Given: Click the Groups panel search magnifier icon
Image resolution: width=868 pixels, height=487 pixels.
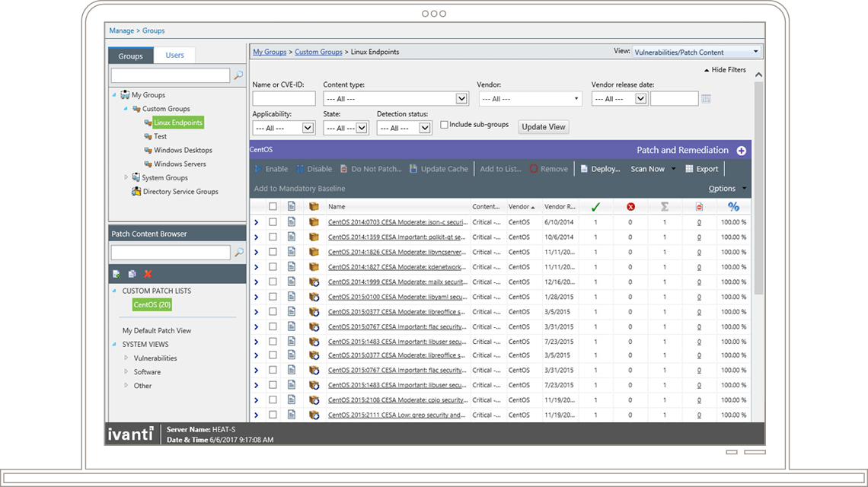Looking at the screenshot, I should (x=238, y=75).
